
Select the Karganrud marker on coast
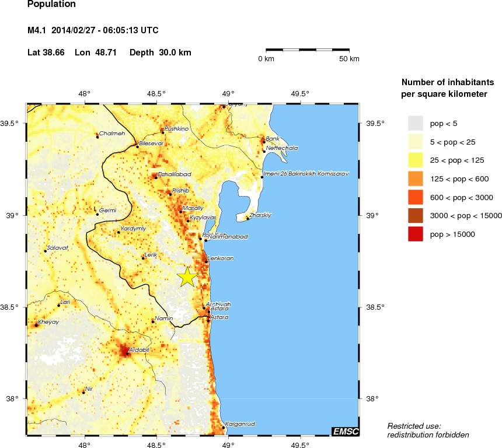point(224,428)
